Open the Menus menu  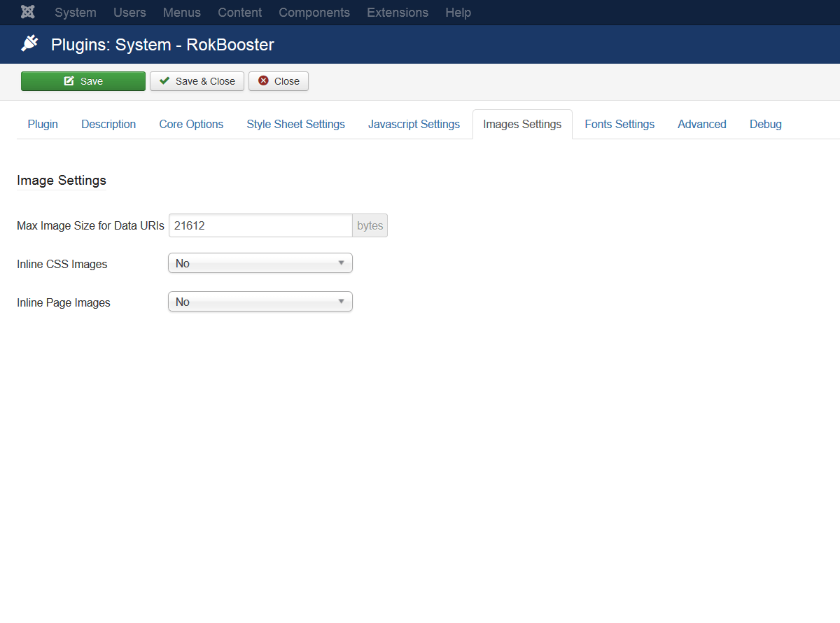click(182, 13)
